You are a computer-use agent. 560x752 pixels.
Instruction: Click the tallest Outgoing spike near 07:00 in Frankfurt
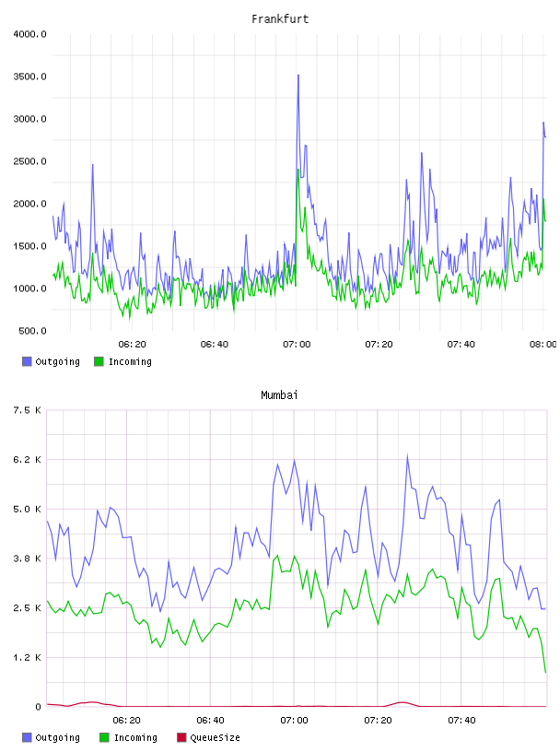(298, 76)
